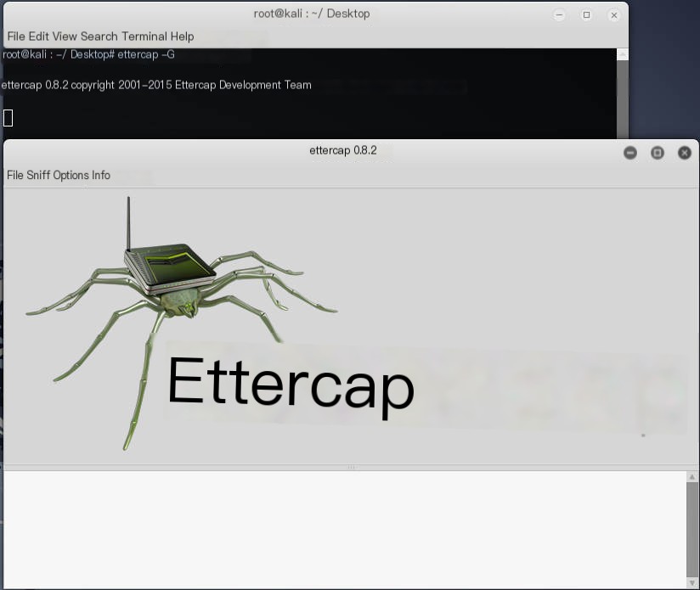The image size is (700, 590).
Task: Open the Options menu in ettercap
Action: click(71, 175)
